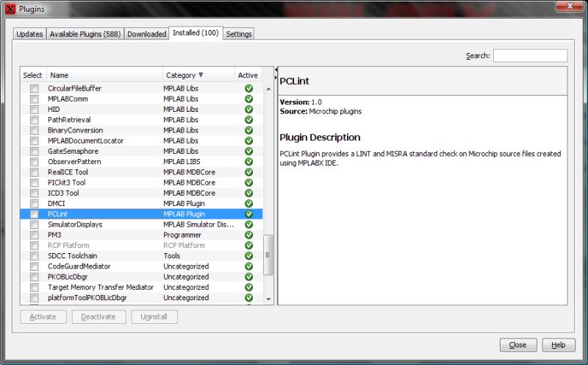Click the active icon for MPLABDocumentLocator
588x365 pixels.
click(x=248, y=141)
